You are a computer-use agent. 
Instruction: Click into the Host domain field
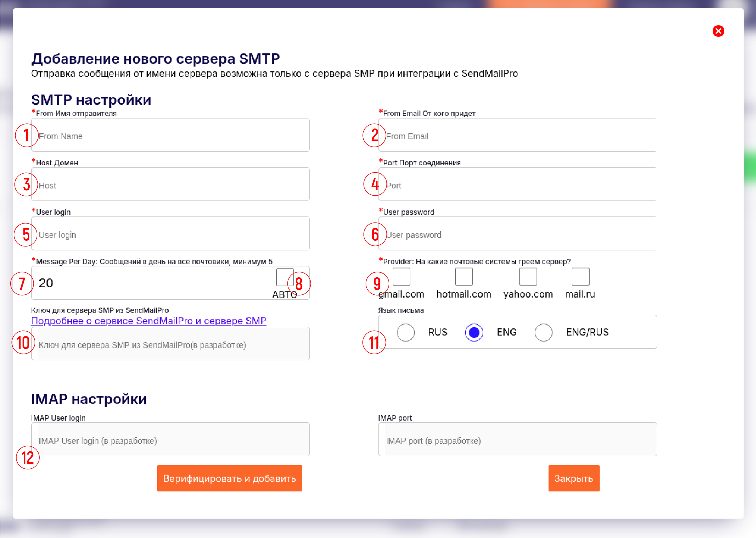tap(170, 184)
